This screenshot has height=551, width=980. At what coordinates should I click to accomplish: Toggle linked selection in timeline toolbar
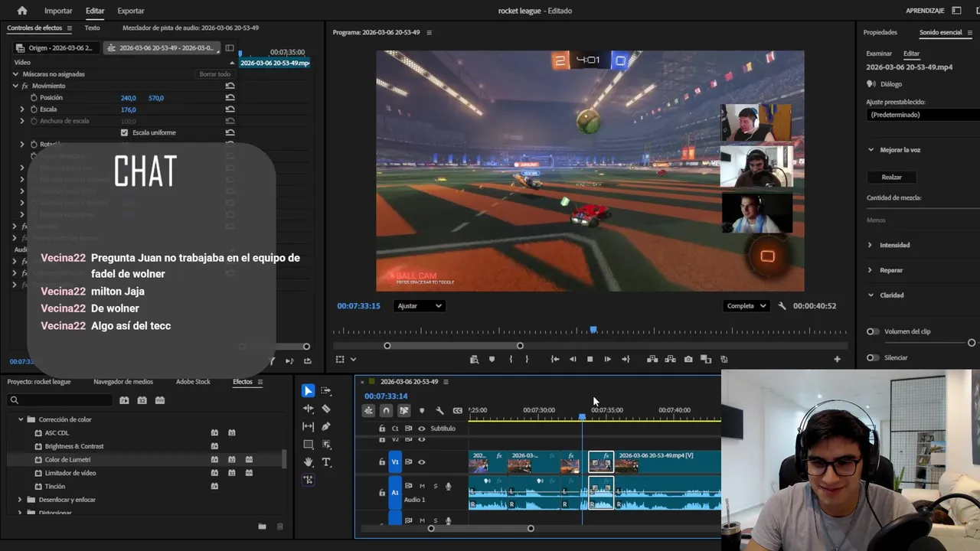pyautogui.click(x=403, y=411)
